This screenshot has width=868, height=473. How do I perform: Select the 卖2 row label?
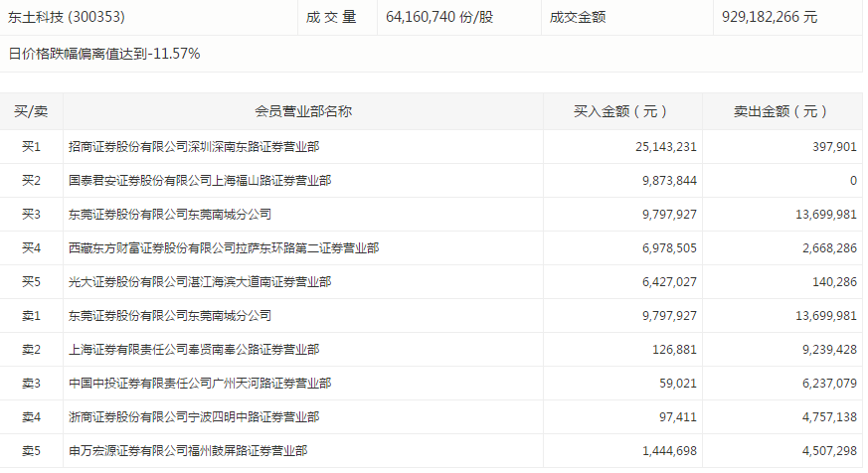point(31,349)
